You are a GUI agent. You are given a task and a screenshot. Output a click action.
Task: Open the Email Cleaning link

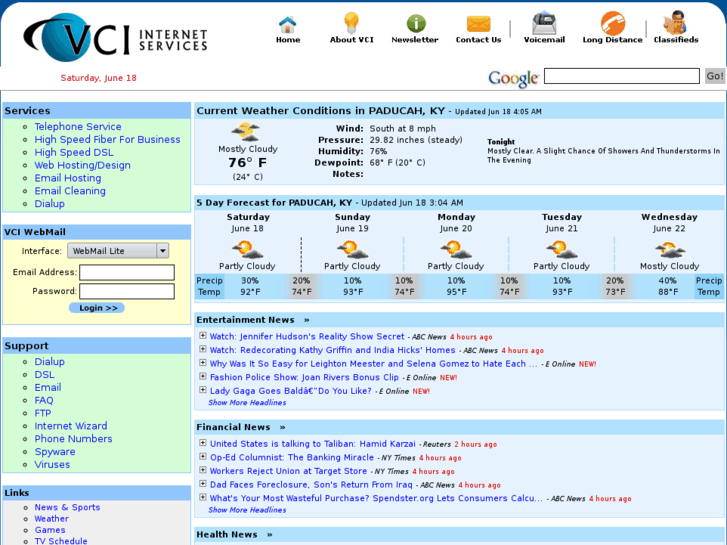click(x=70, y=191)
